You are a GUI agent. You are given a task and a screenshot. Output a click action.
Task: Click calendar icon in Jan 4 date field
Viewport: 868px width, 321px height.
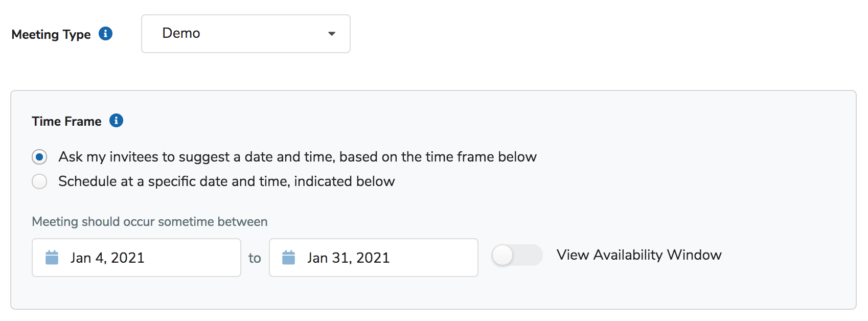tap(52, 258)
